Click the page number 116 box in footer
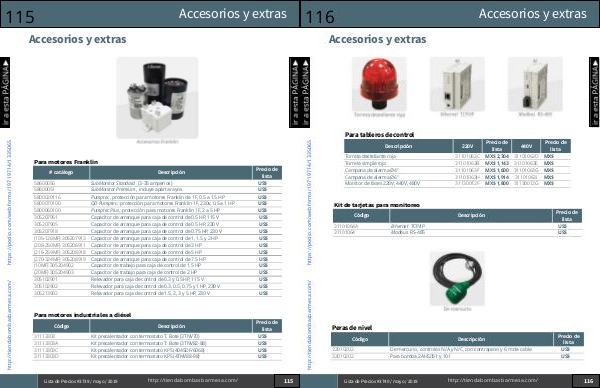This screenshot has width=600, height=388. [587, 381]
